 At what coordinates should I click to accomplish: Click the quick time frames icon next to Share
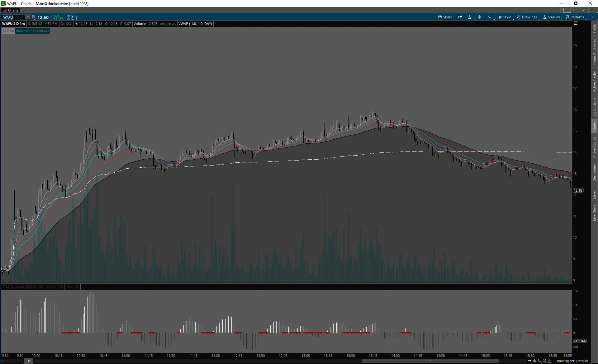pos(460,17)
